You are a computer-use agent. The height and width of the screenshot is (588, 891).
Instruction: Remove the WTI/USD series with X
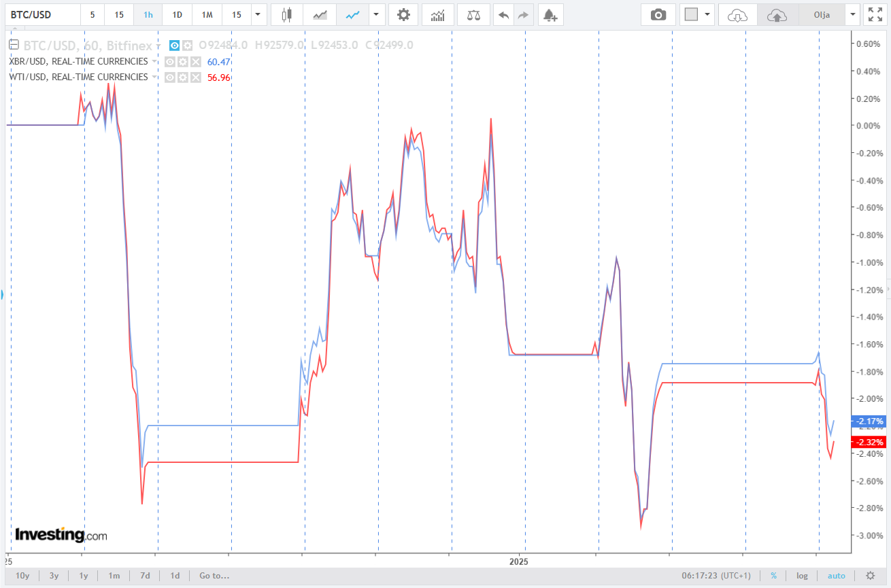(196, 77)
